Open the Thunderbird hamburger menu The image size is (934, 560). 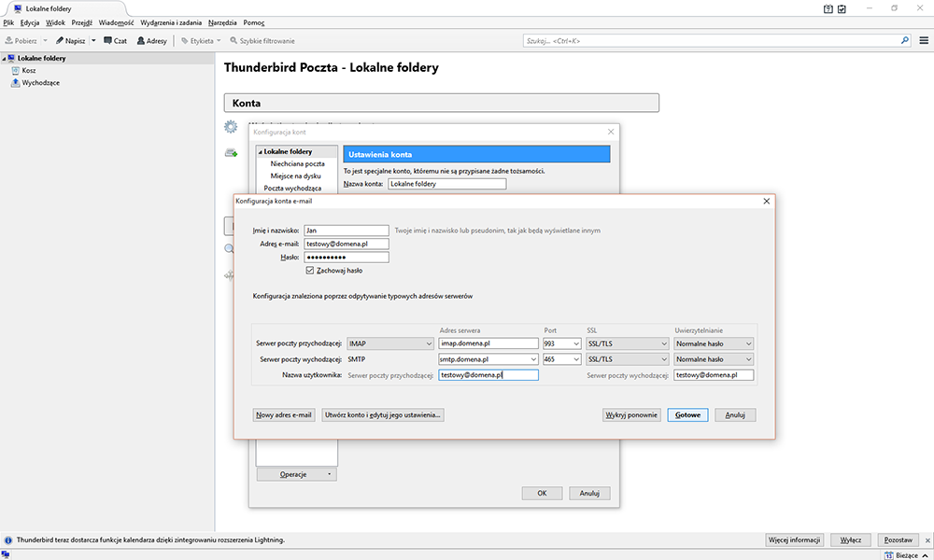(924, 40)
